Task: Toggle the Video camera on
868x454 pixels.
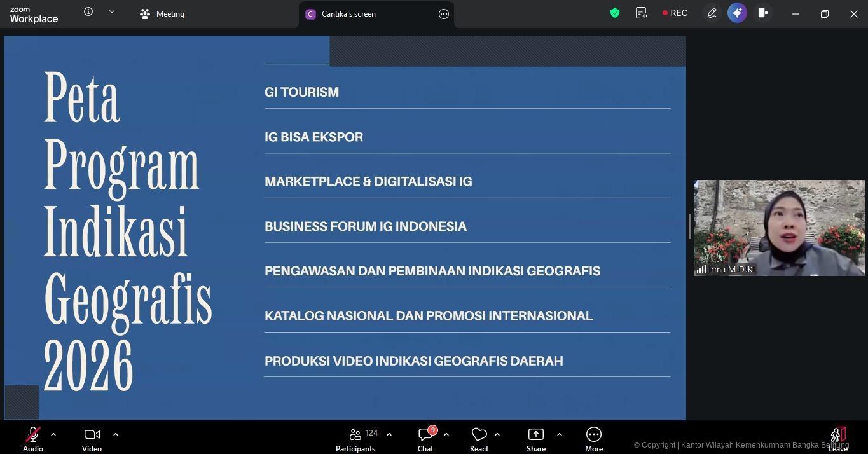Action: 92,439
